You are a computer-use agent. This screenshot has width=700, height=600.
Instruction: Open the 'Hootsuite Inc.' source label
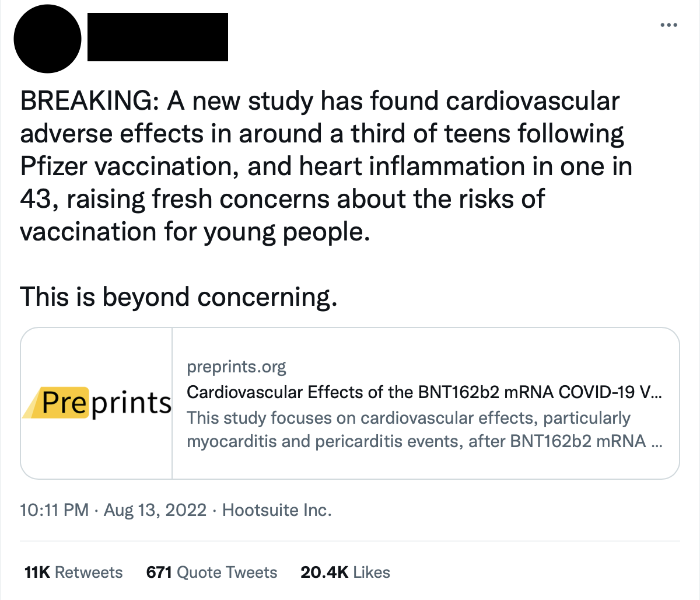(276, 510)
